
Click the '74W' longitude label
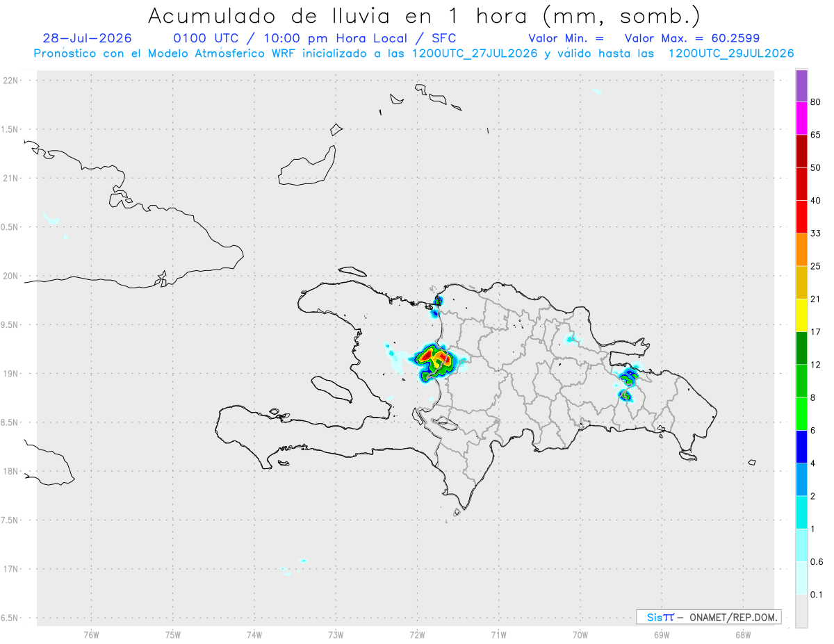point(254,634)
